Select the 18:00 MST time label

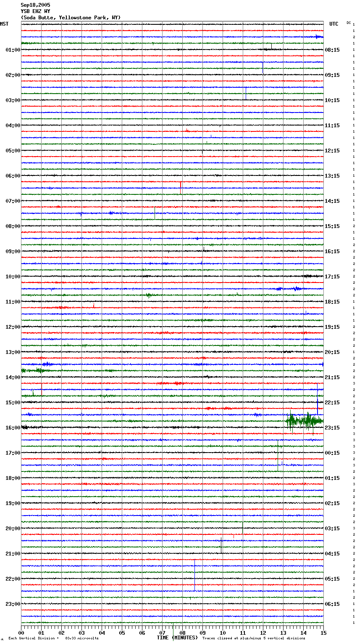click(x=13, y=478)
